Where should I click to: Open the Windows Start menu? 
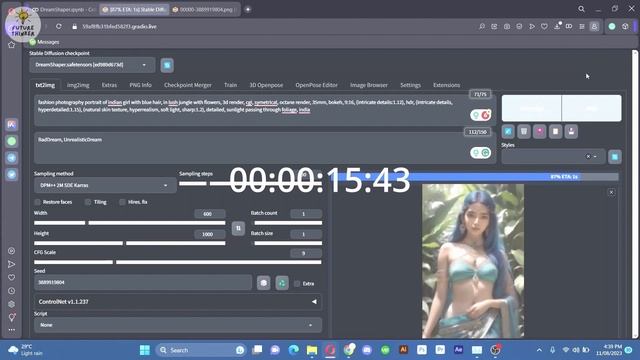point(144,350)
